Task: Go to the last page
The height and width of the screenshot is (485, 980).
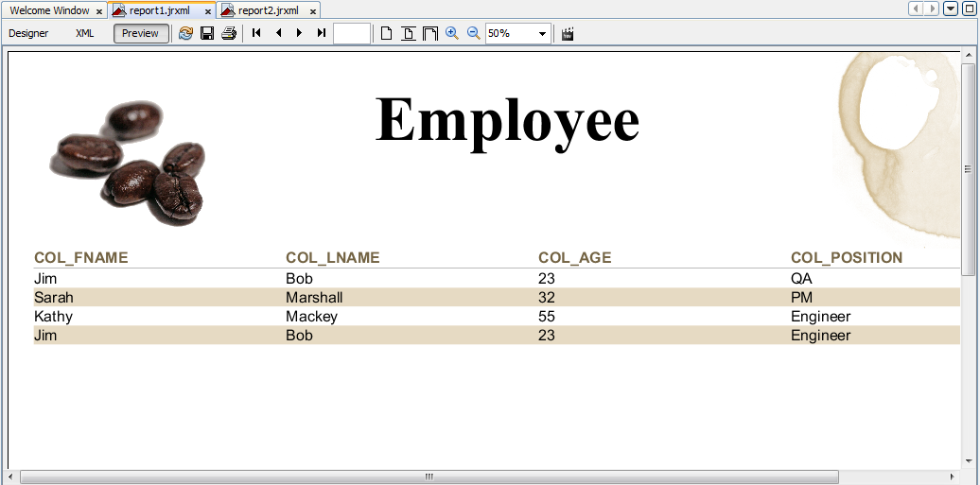Action: (322, 33)
